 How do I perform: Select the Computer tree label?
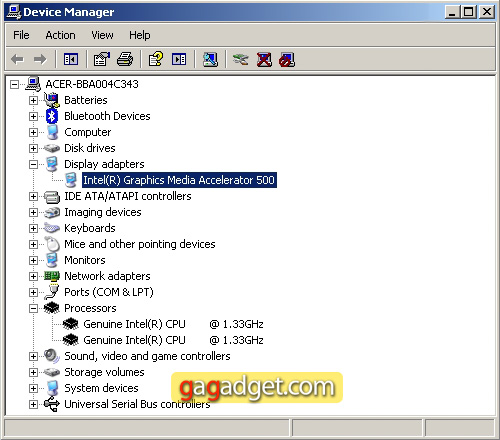click(88, 132)
